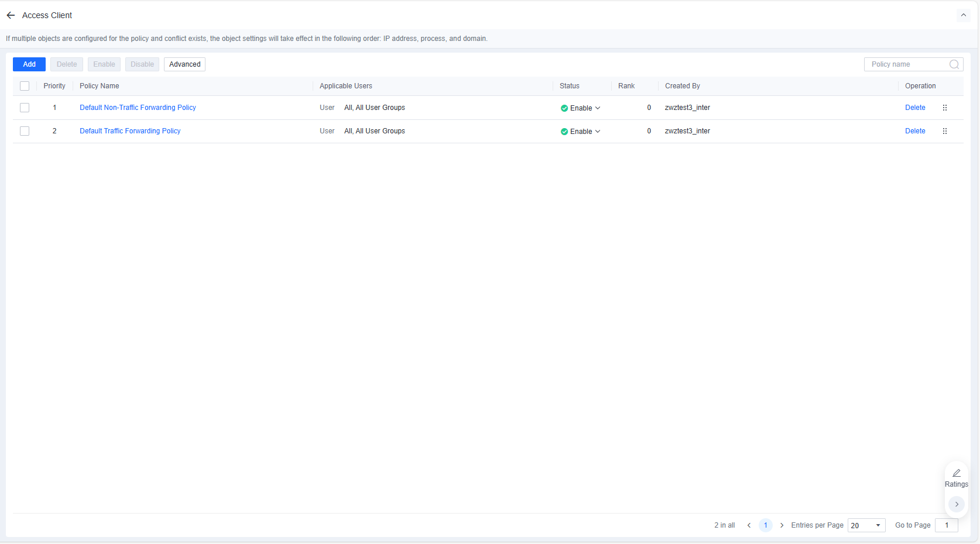The height and width of the screenshot is (544, 980).
Task: Click green status icon of Non-Traffic policy
Action: [564, 108]
